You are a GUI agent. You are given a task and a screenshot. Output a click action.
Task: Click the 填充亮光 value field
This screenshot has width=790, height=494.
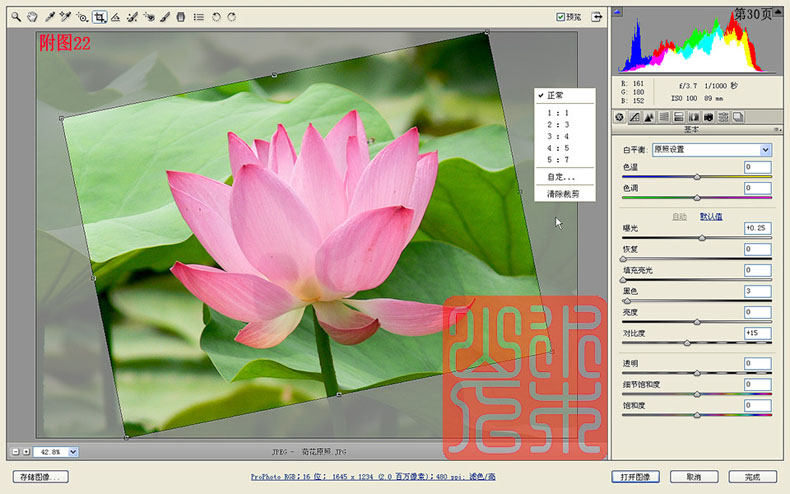coord(757,270)
